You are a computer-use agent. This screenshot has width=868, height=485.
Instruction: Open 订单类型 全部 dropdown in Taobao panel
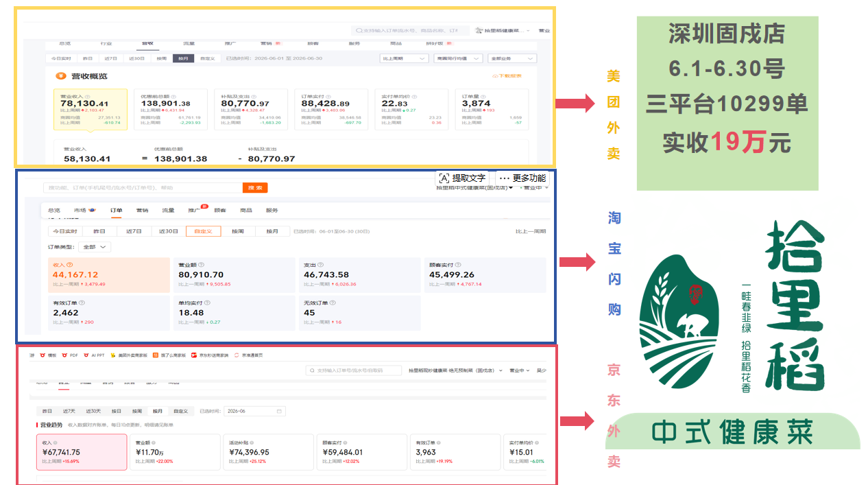95,247
